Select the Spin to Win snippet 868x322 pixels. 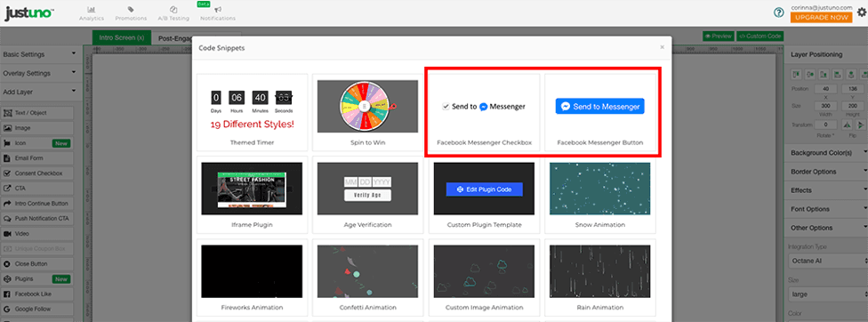[367, 113]
